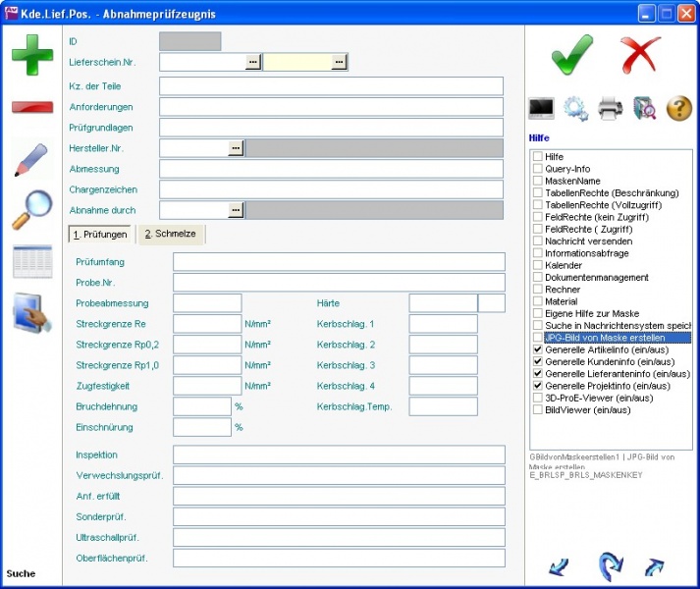Toggle the BildViewer (ein/aus) checkbox
Viewport: 700px width, 589px height.
click(x=537, y=410)
